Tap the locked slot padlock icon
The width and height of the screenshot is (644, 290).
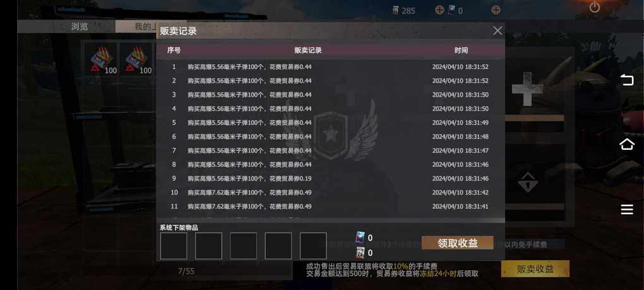click(528, 183)
